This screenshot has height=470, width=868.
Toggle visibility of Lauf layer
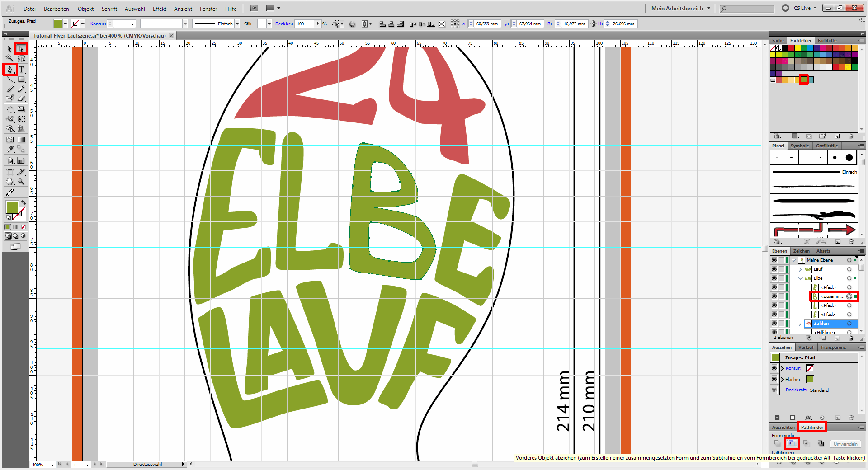coord(774,269)
